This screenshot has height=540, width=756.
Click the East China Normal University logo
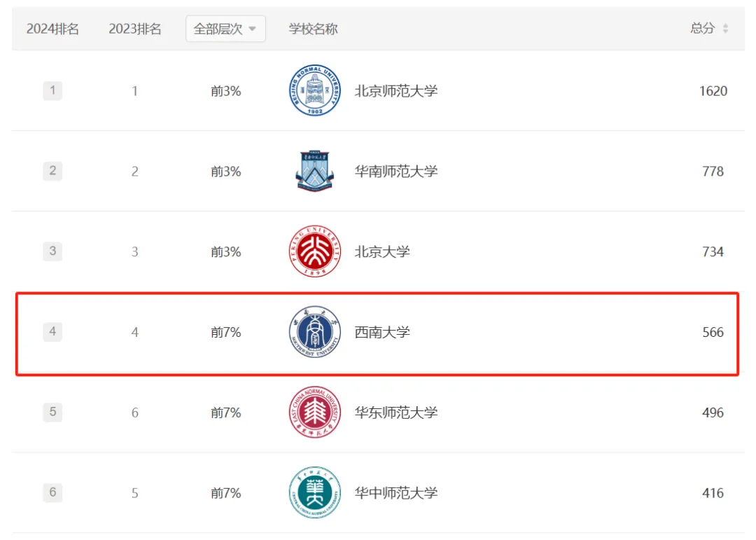[x=314, y=412]
